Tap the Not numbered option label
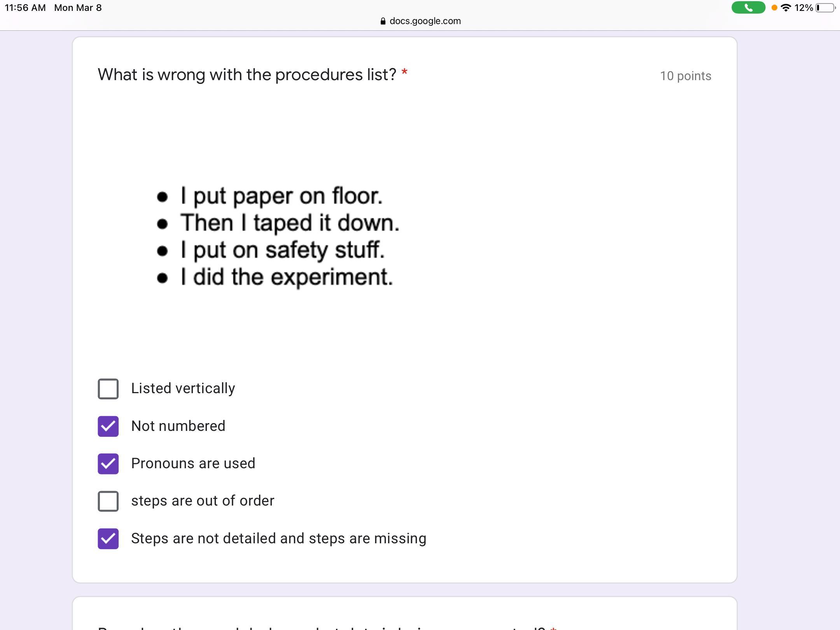 [x=178, y=426]
